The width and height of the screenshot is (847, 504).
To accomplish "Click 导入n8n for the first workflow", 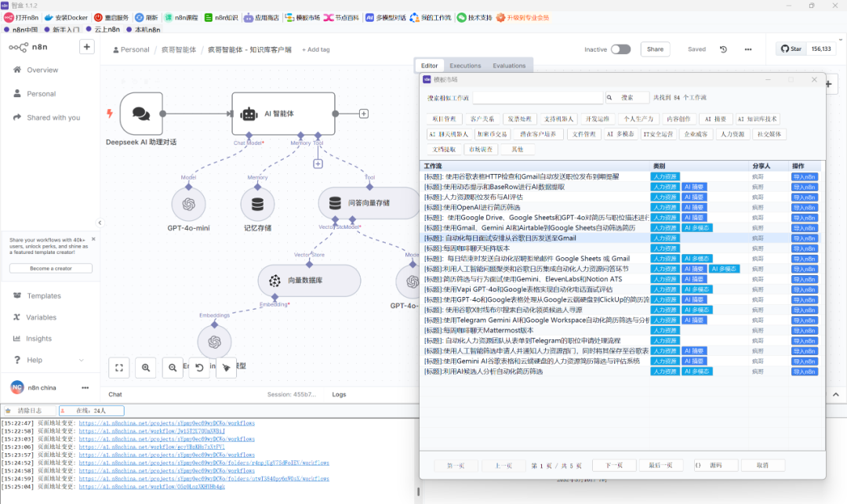I will [x=805, y=176].
